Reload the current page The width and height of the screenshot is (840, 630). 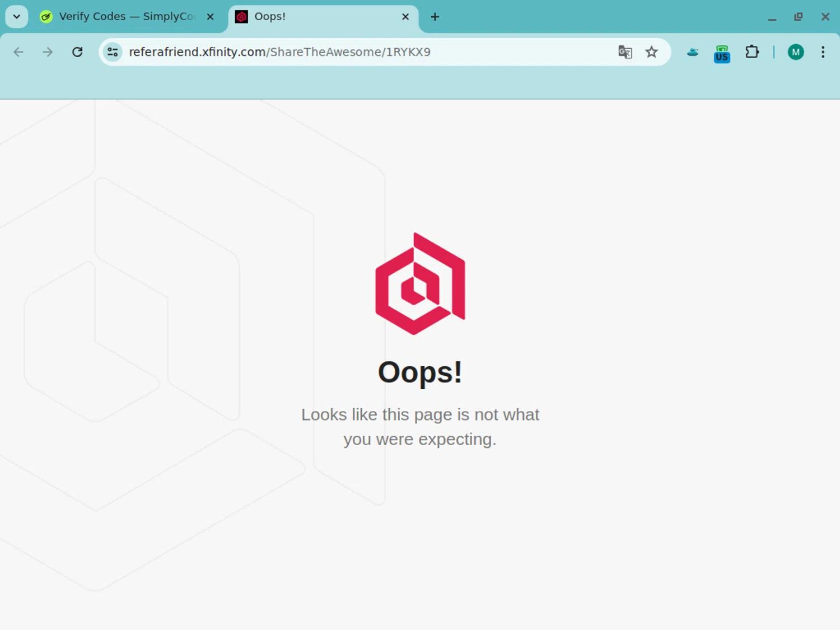[x=77, y=52]
